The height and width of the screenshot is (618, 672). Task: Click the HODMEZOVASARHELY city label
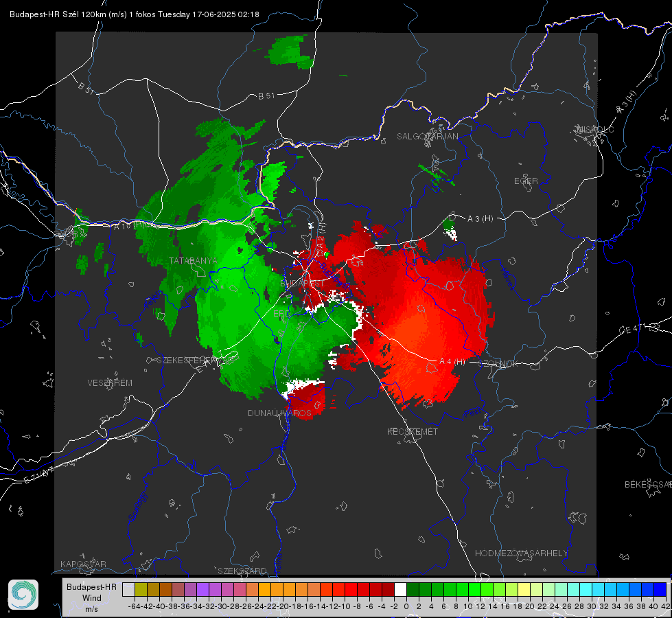click(521, 553)
